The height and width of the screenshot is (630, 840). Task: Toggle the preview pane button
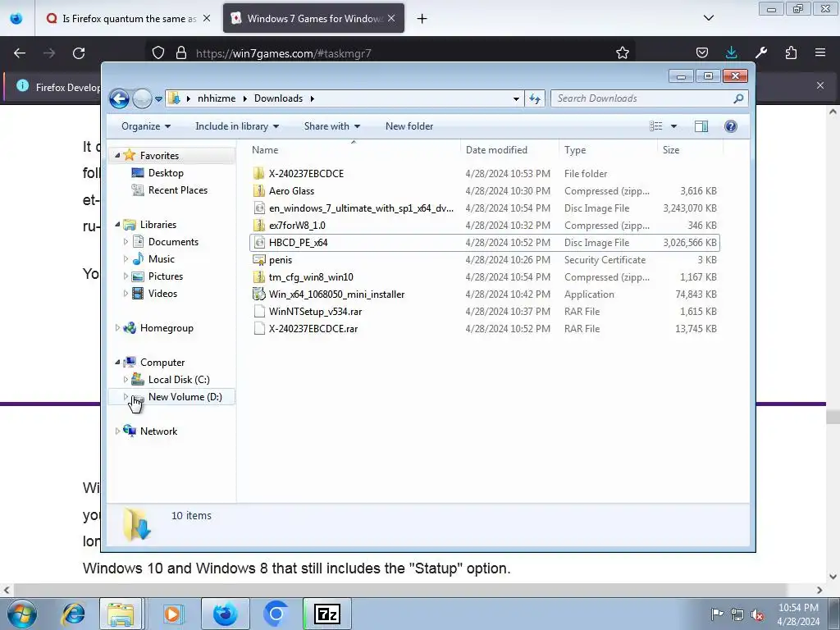pyautogui.click(x=701, y=126)
